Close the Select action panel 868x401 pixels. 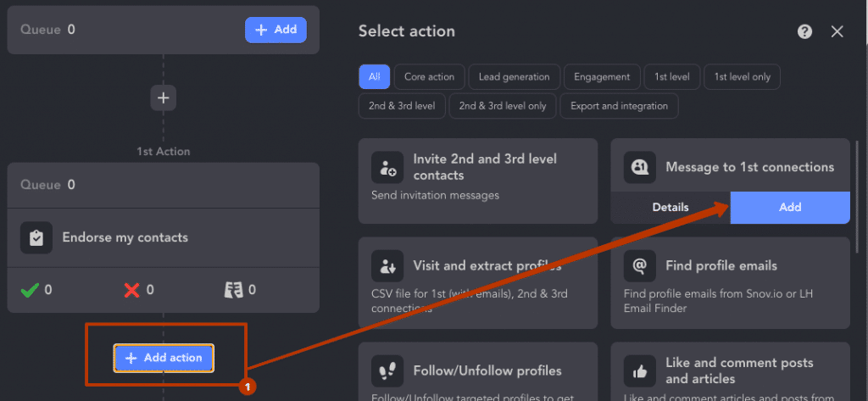click(837, 31)
